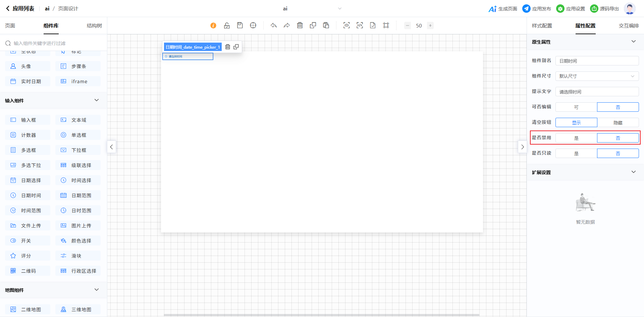Click the 应用发布 button

point(537,9)
